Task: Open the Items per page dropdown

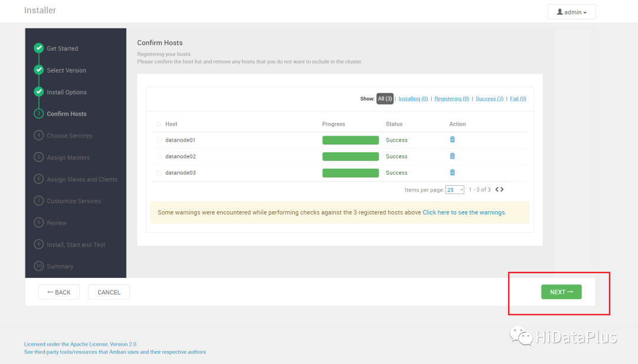Action: (455, 190)
